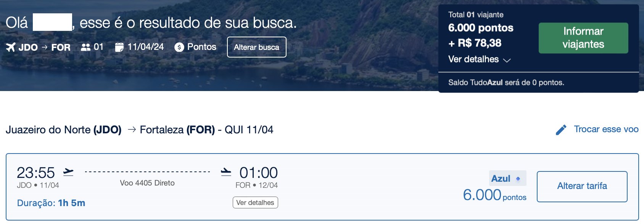Click the calendar icon beside 11/04/24

point(119,47)
